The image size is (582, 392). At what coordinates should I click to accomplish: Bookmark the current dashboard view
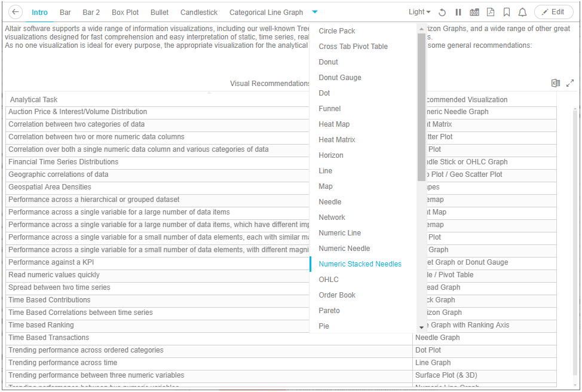tap(506, 12)
